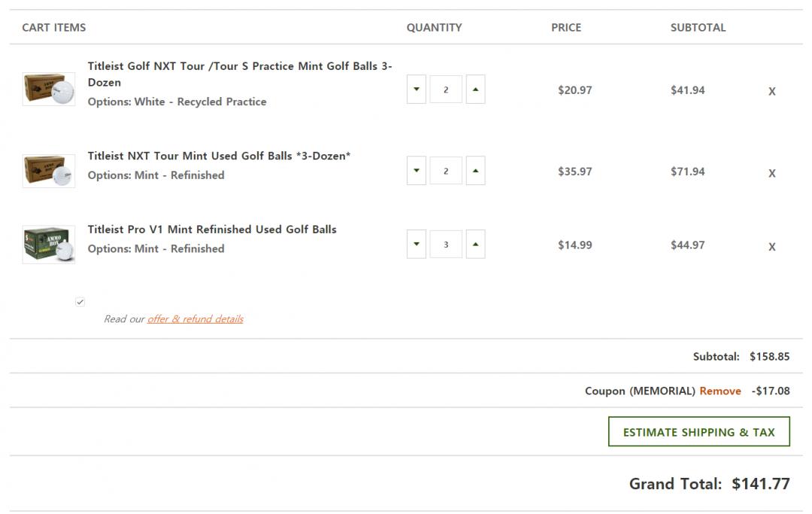
Task: Decrease quantity of NXT Tour Practice Golf Balls
Action: click(x=417, y=90)
